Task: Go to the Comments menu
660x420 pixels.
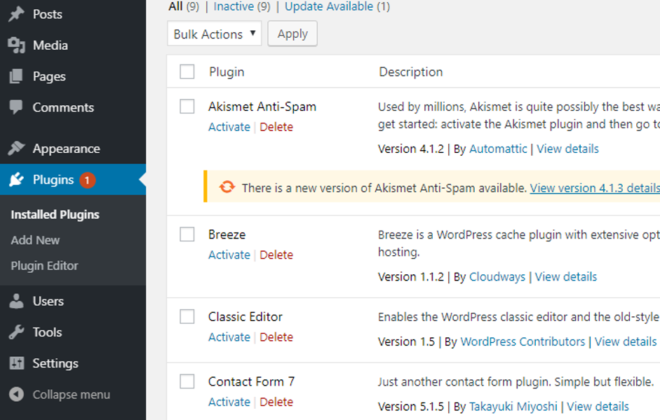Action: [63, 107]
